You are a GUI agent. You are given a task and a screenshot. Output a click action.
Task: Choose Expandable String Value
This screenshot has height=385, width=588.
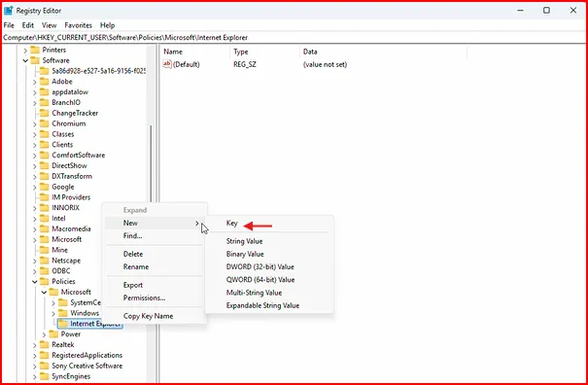(262, 305)
